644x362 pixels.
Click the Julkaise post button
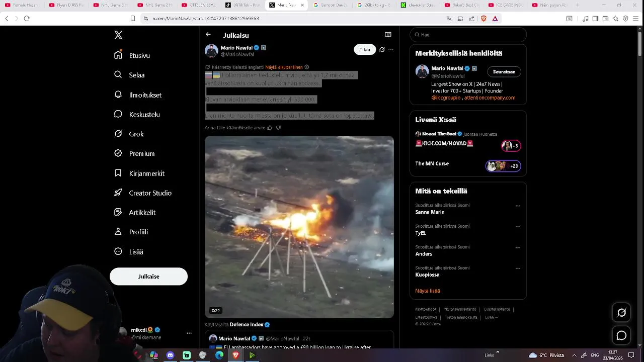[x=148, y=277]
